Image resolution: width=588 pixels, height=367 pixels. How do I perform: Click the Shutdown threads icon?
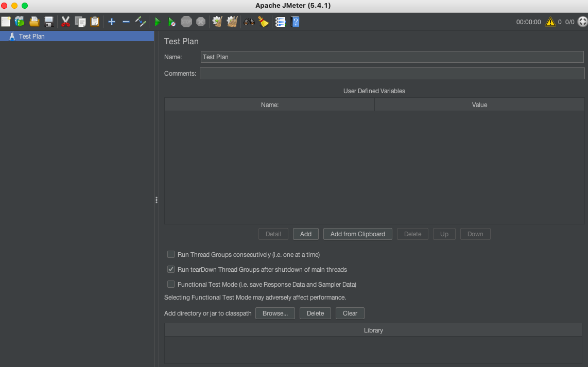coord(201,22)
